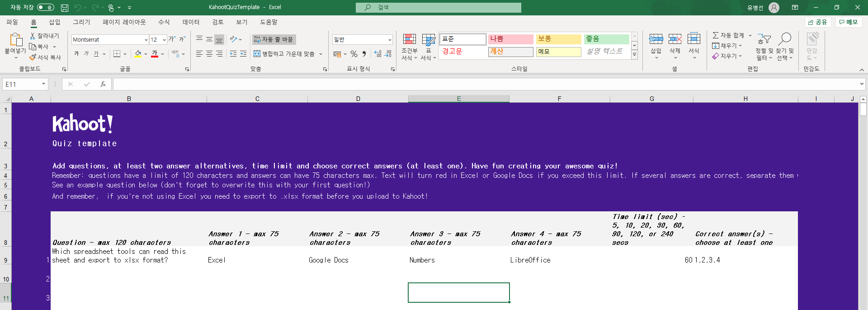The image size is (868, 310).
Task: Toggle Wrap Text (자동 줄 바꿈)
Action: (274, 39)
